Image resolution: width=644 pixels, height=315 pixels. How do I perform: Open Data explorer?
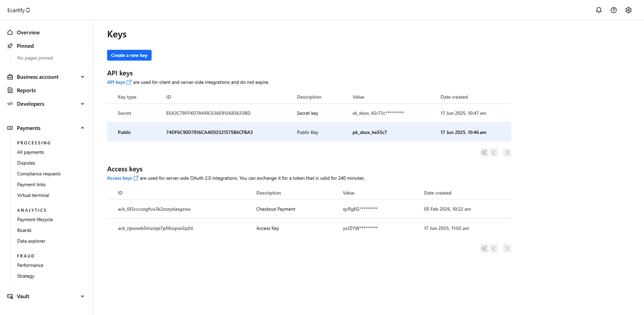pos(31,241)
